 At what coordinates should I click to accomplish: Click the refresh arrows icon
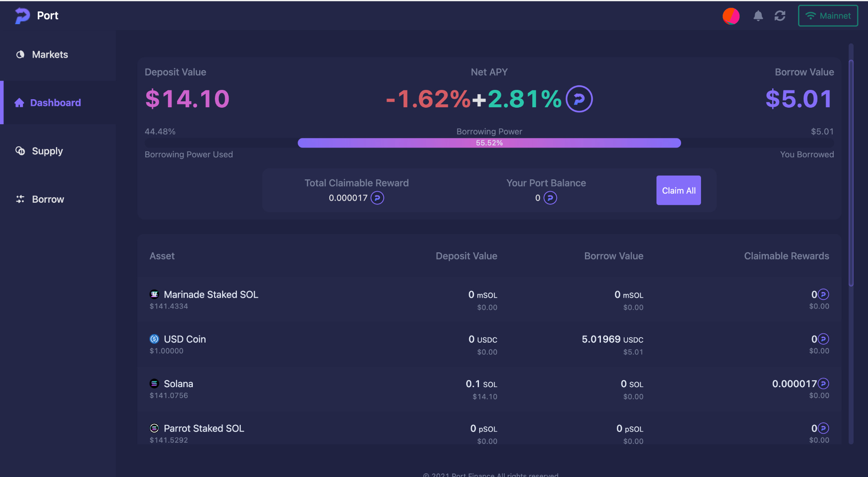[x=780, y=16]
